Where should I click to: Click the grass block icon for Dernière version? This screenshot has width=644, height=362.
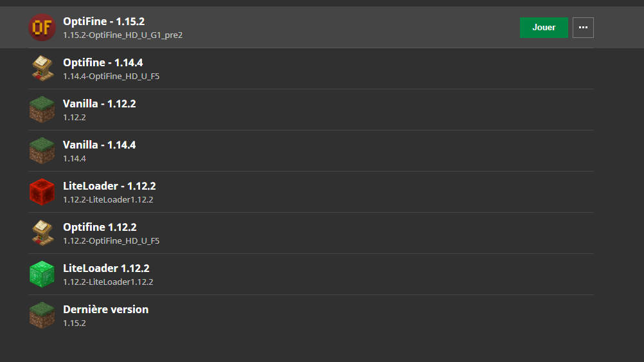[x=42, y=315]
